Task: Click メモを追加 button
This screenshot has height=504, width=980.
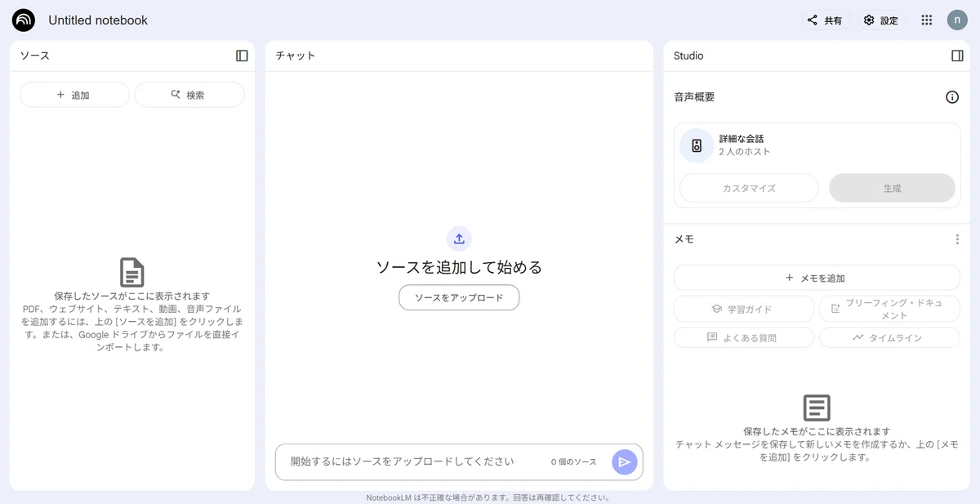Action: tap(817, 278)
